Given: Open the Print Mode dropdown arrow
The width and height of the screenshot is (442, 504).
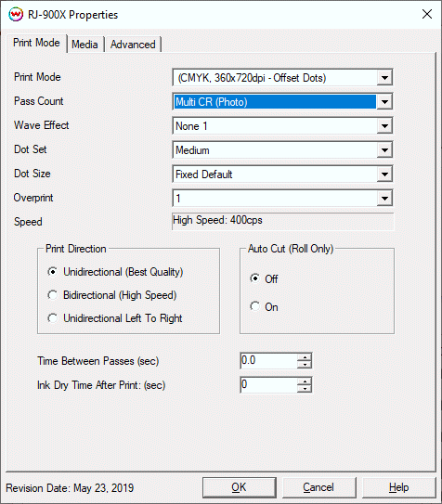Looking at the screenshot, I should (x=384, y=77).
